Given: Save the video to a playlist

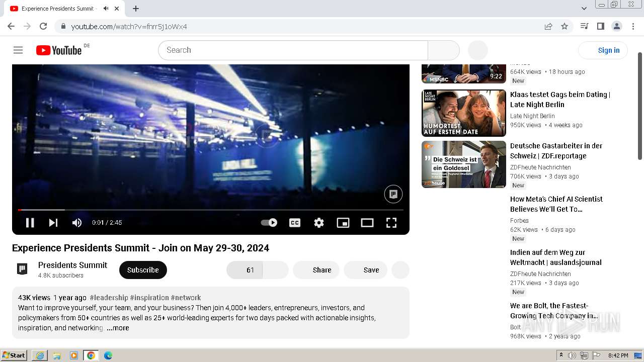Looking at the screenshot, I should [x=365, y=270].
